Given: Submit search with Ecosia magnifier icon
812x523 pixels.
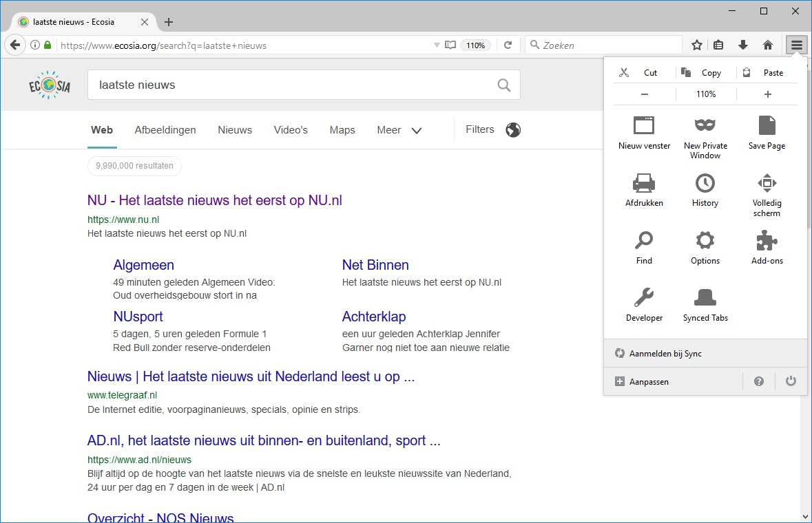Looking at the screenshot, I should [504, 85].
